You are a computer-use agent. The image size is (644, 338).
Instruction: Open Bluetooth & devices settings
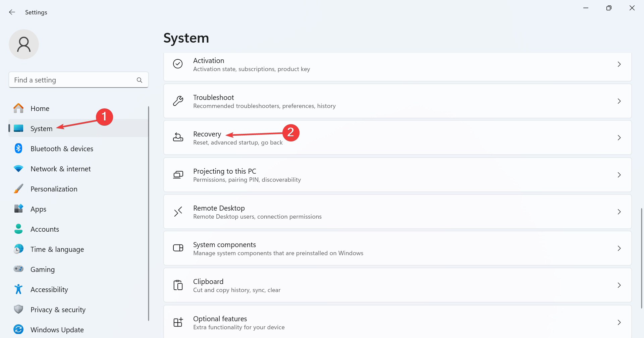coord(78,149)
